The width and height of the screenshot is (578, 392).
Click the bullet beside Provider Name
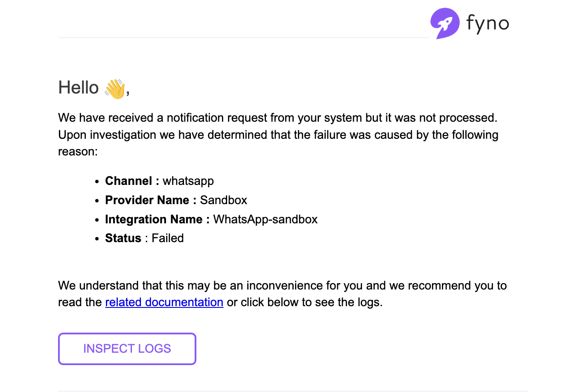97,200
